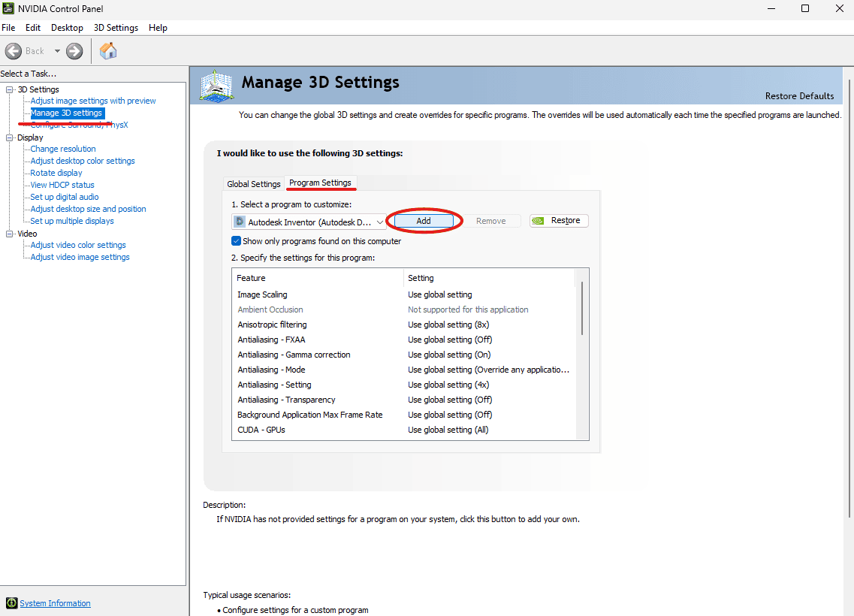Select Antialiasing - FXAA row

403,340
